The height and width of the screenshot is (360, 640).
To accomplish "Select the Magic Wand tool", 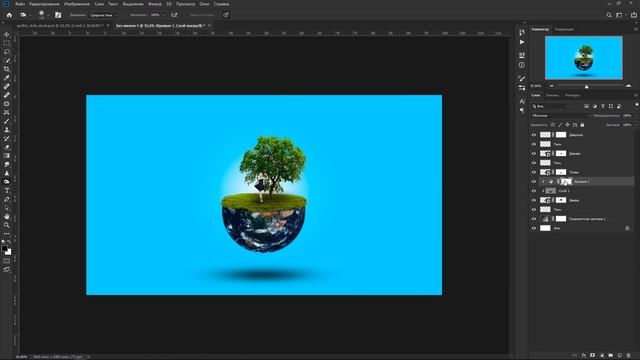I will [7, 60].
